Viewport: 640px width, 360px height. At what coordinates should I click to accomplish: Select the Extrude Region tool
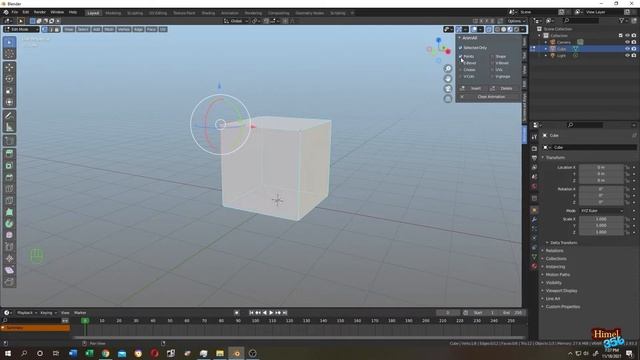[x=9, y=154]
